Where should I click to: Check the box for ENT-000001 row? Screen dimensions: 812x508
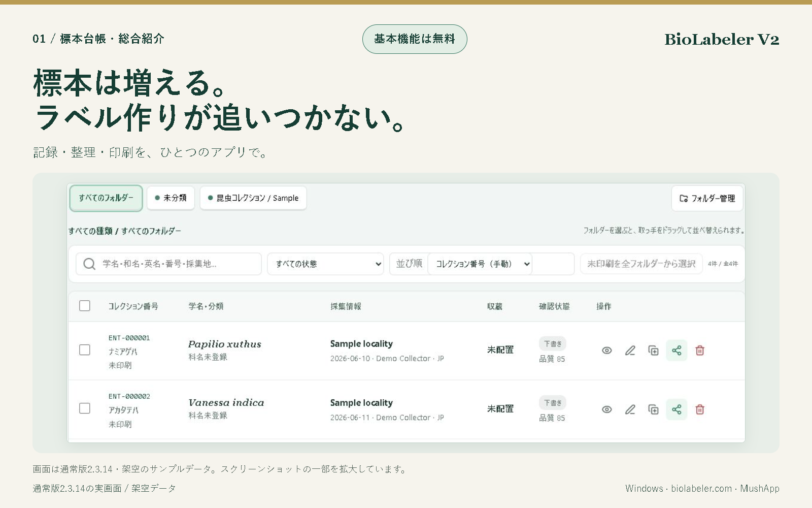[85, 350]
